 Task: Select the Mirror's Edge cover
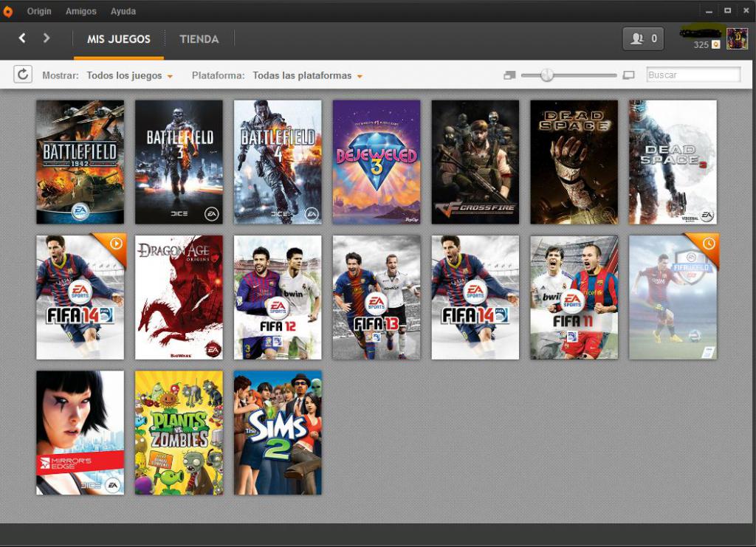[80, 433]
